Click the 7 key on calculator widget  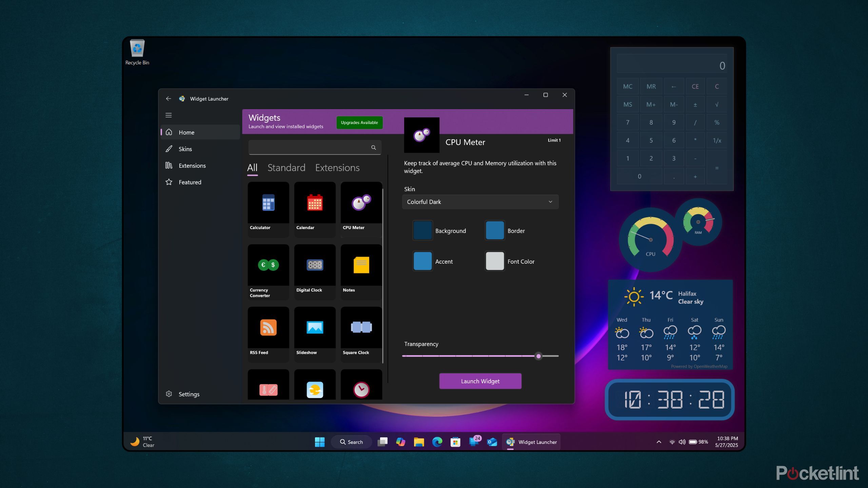click(x=628, y=122)
